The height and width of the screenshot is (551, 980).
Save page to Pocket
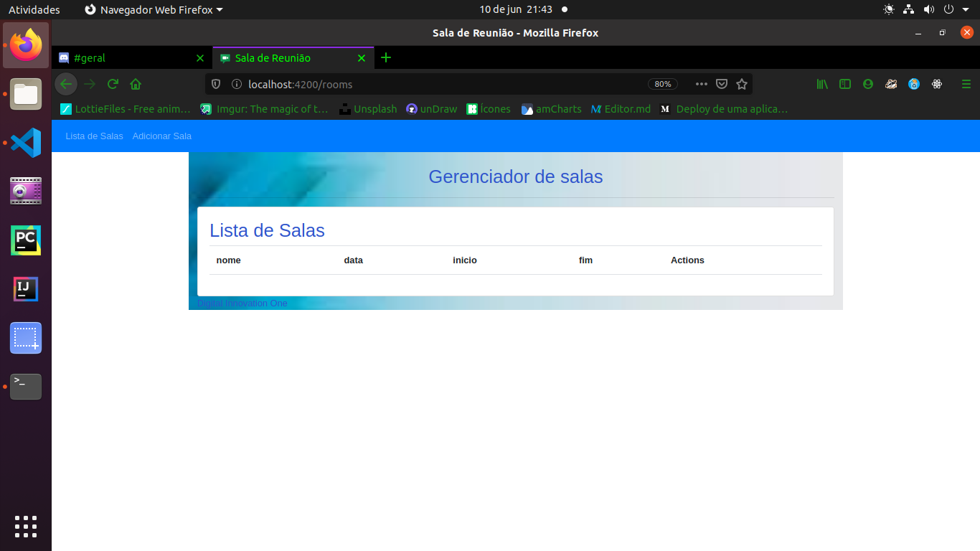point(722,84)
